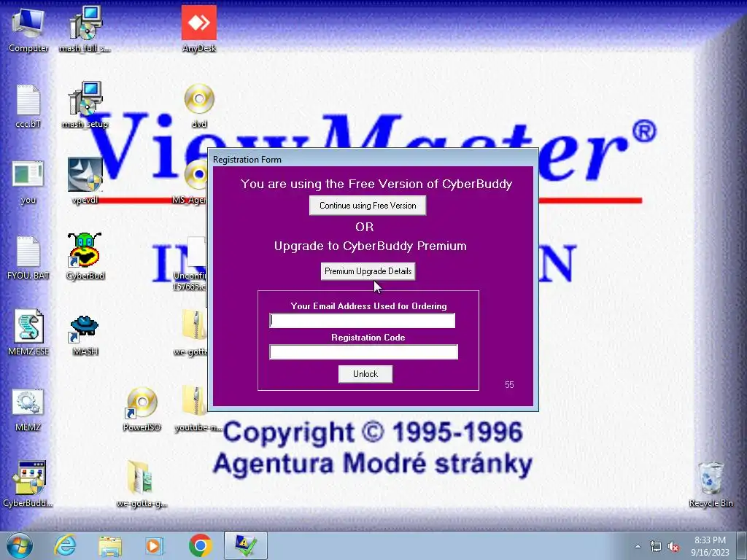Select the CyberBudd... installer icon
This screenshot has width=747, height=560.
coord(28,484)
